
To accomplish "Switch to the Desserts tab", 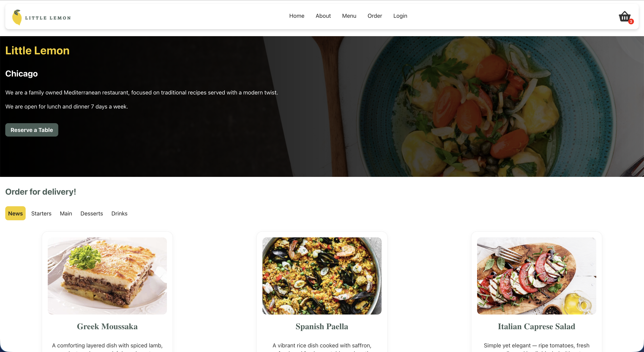I will (x=92, y=213).
